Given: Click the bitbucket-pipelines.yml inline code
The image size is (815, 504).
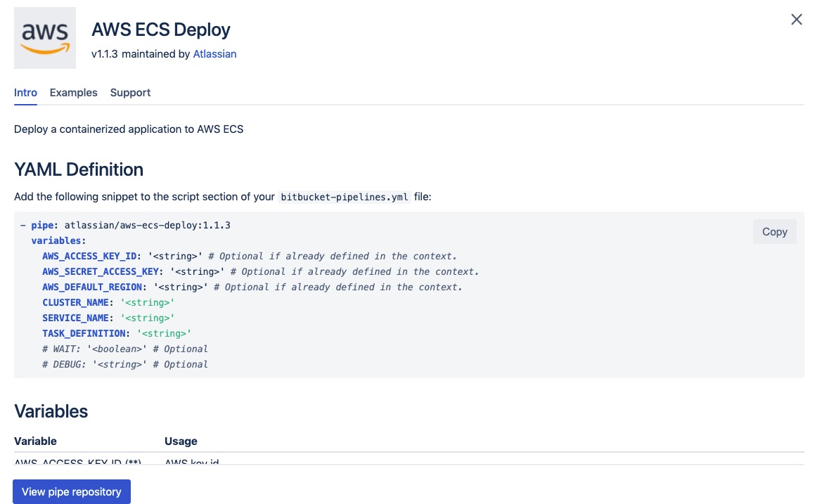Looking at the screenshot, I should coord(344,197).
